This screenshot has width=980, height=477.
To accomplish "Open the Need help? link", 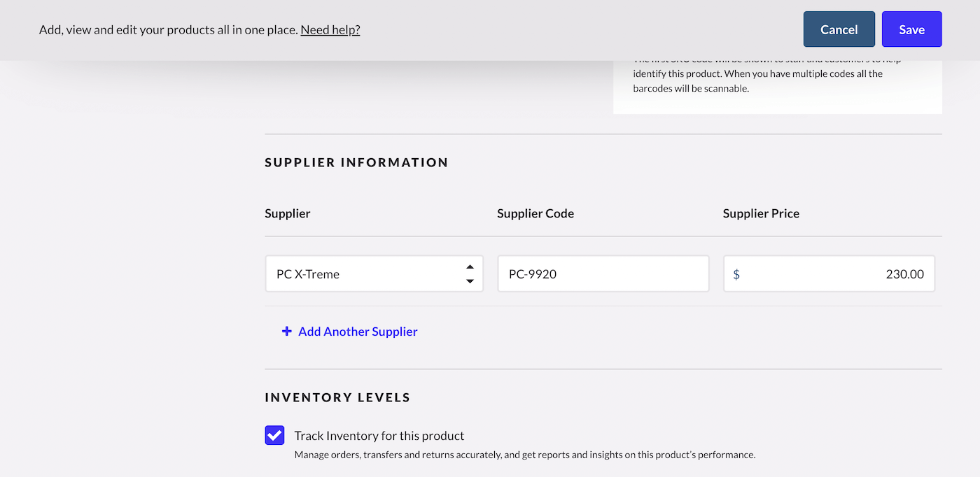I will (330, 29).
